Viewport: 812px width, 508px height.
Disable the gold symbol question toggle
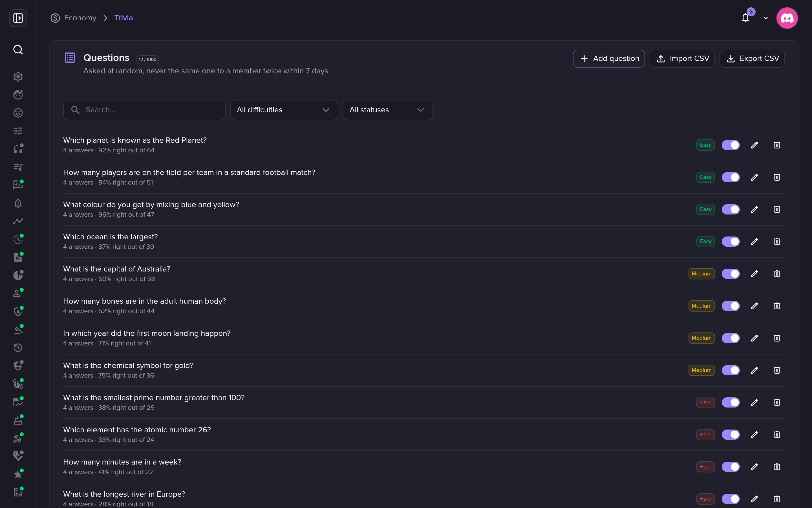click(x=731, y=370)
